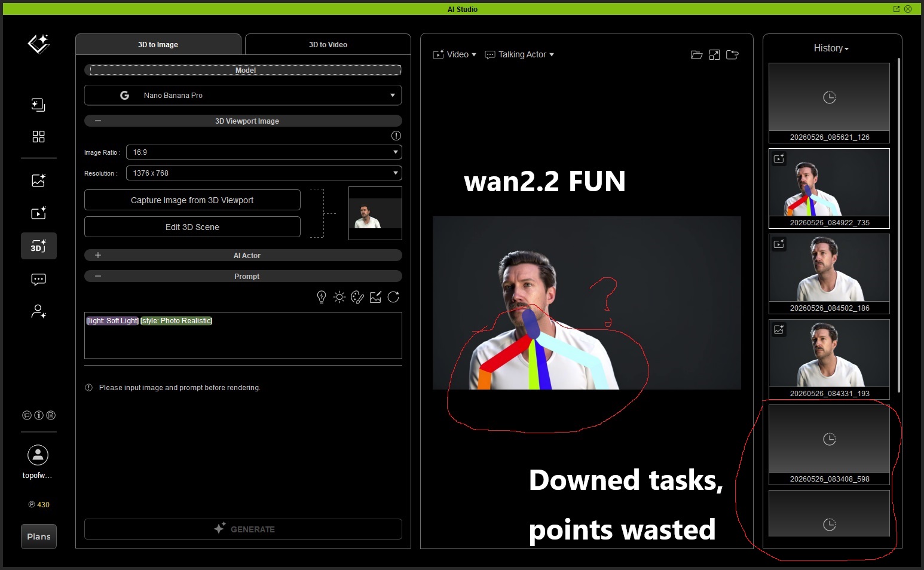Viewport: 924px width, 570px height.
Task: Open the AI actor person sidebar icon
Action: [x=39, y=311]
